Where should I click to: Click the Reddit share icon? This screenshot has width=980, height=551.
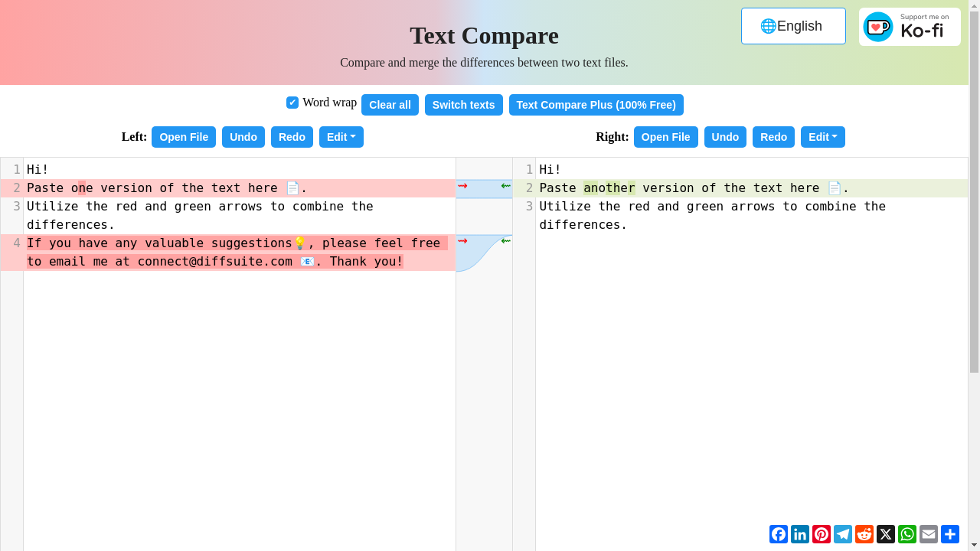point(864,534)
